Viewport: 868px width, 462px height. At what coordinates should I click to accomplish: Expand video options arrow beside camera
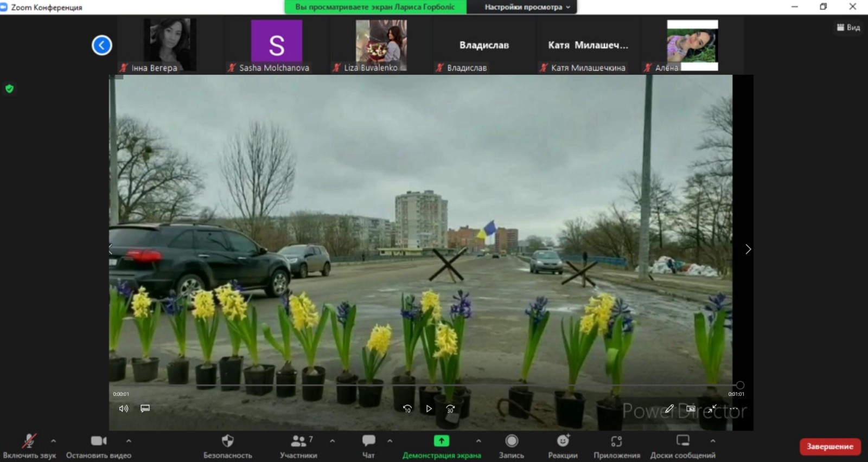coord(129,441)
